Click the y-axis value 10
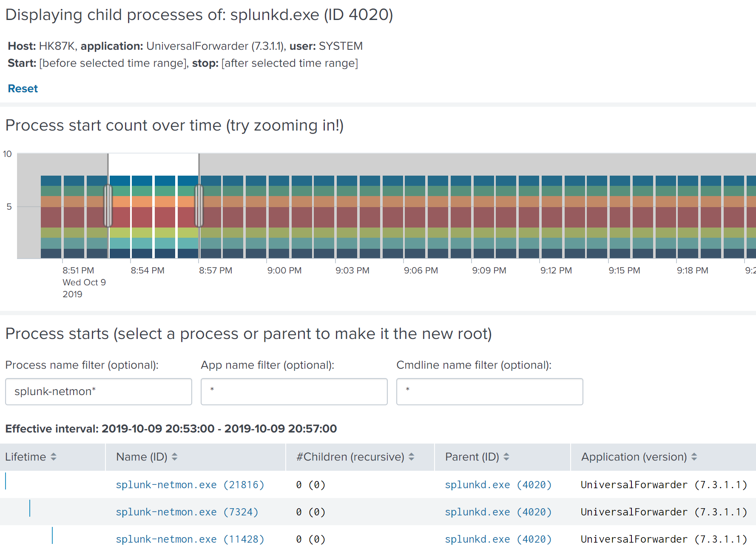 [x=7, y=154]
